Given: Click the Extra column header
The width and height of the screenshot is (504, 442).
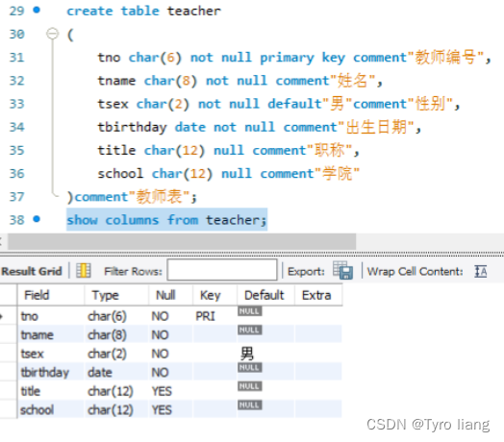Looking at the screenshot, I should tap(318, 295).
